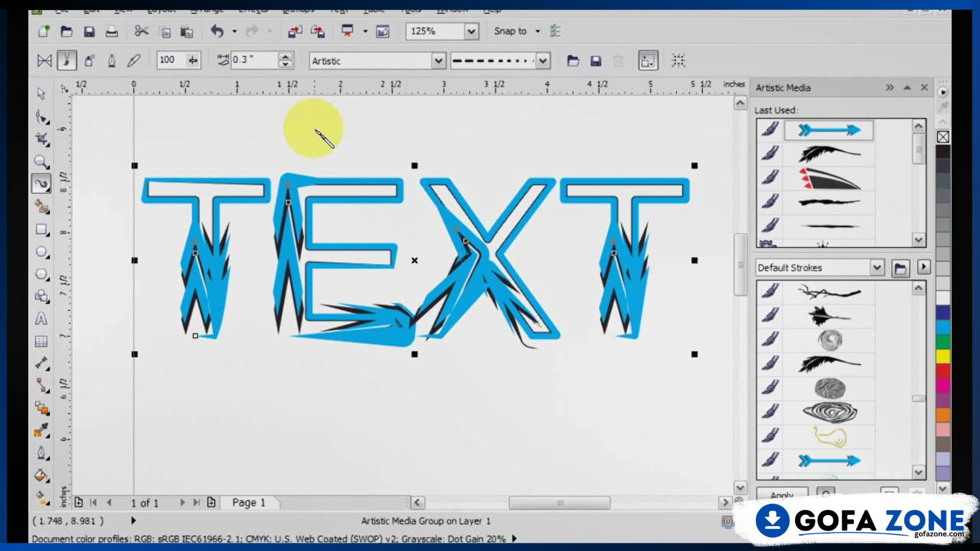
Task: Select the Zoom magnifier tool
Action: point(41,161)
